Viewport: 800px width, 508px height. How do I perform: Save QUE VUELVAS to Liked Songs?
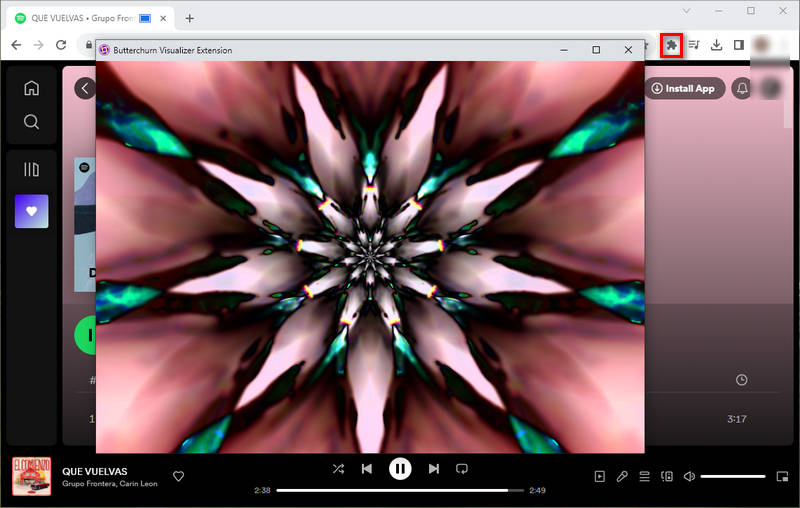pyautogui.click(x=179, y=476)
